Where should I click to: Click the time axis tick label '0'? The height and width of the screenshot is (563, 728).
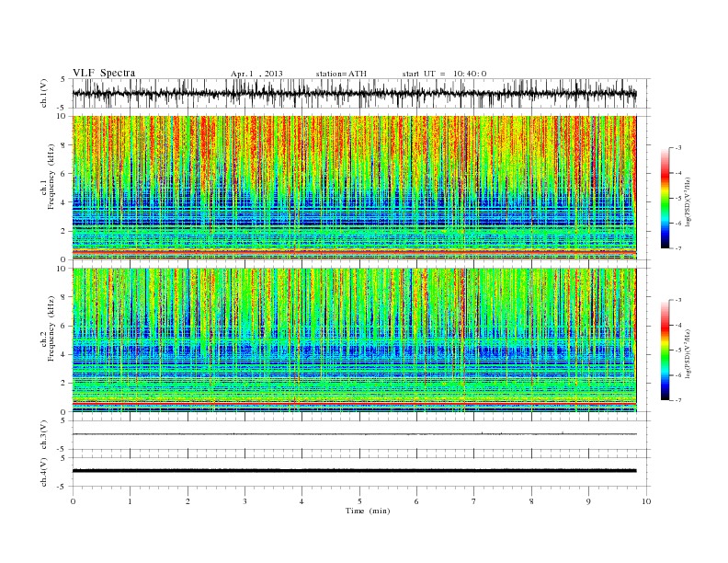tap(73, 501)
